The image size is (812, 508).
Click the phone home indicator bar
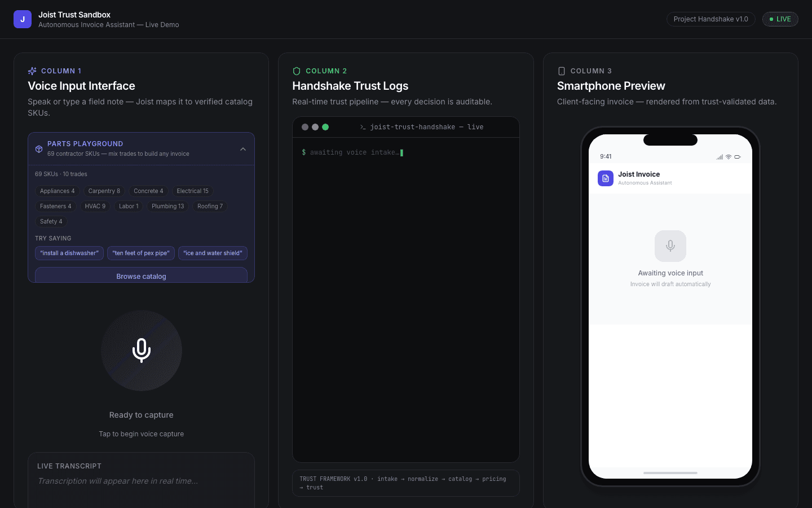[x=670, y=473]
